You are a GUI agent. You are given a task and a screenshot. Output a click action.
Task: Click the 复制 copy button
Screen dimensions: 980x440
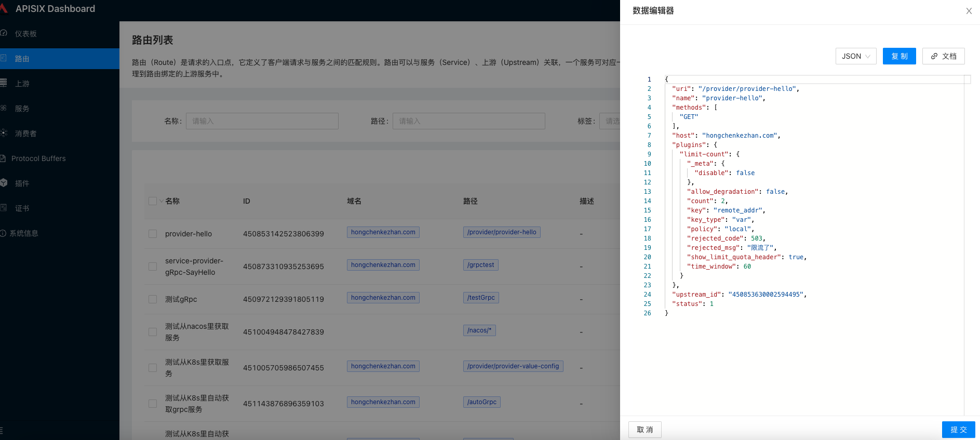coord(900,56)
